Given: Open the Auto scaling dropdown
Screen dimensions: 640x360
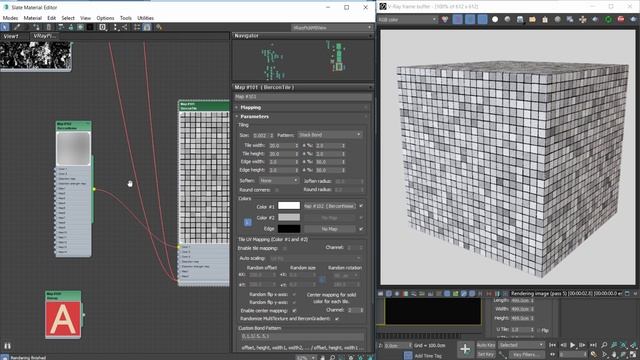Looking at the screenshot, I should [315, 258].
